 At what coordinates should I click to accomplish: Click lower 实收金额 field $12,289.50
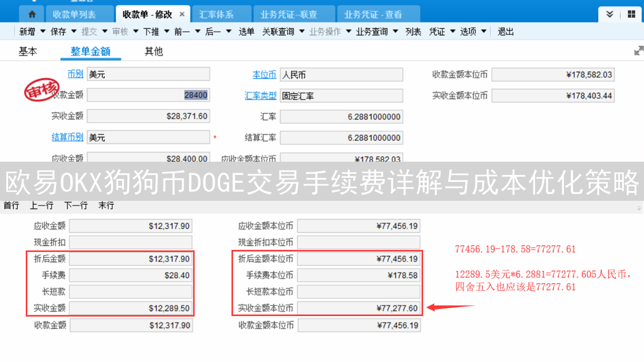(x=131, y=308)
